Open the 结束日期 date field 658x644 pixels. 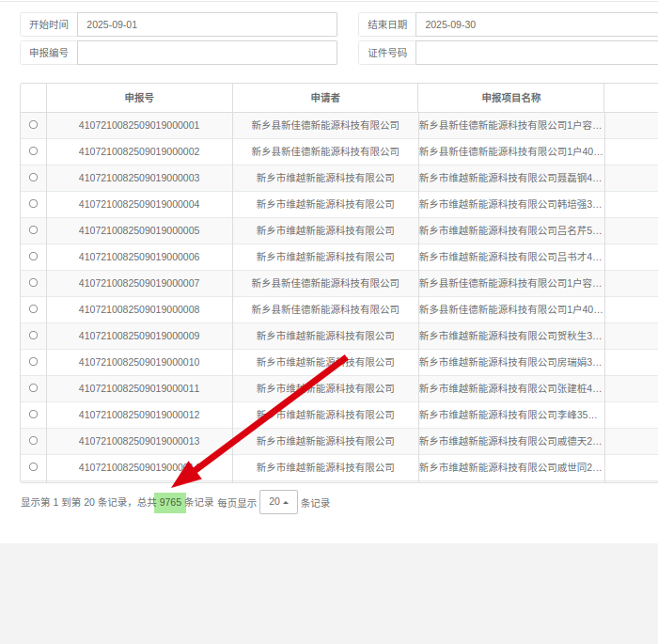(x=536, y=24)
